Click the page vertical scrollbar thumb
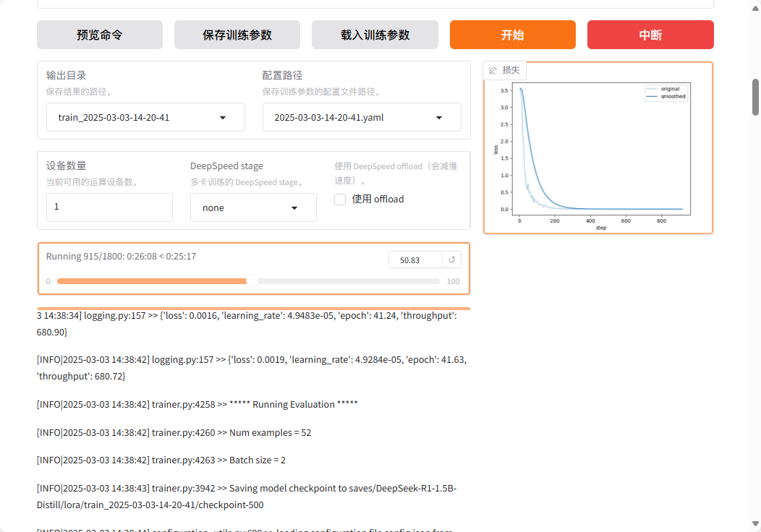Viewport: 761px width, 532px height. pyautogui.click(x=755, y=97)
